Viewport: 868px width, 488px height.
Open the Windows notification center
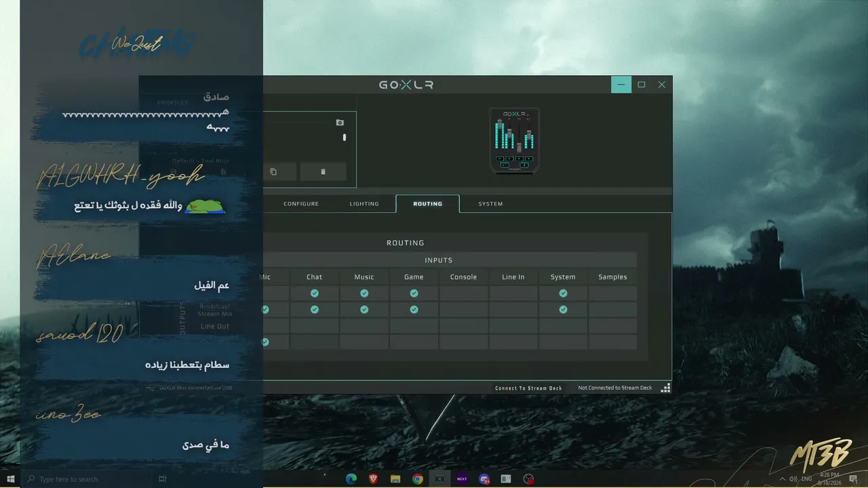853,479
